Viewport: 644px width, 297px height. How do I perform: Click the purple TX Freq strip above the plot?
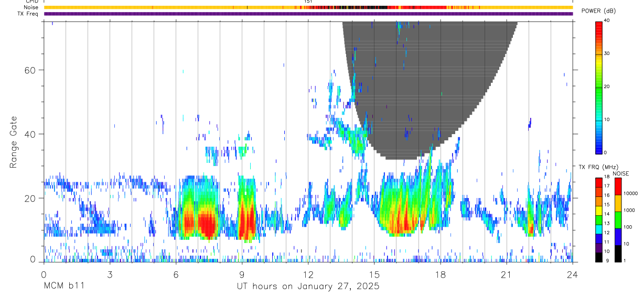click(308, 14)
